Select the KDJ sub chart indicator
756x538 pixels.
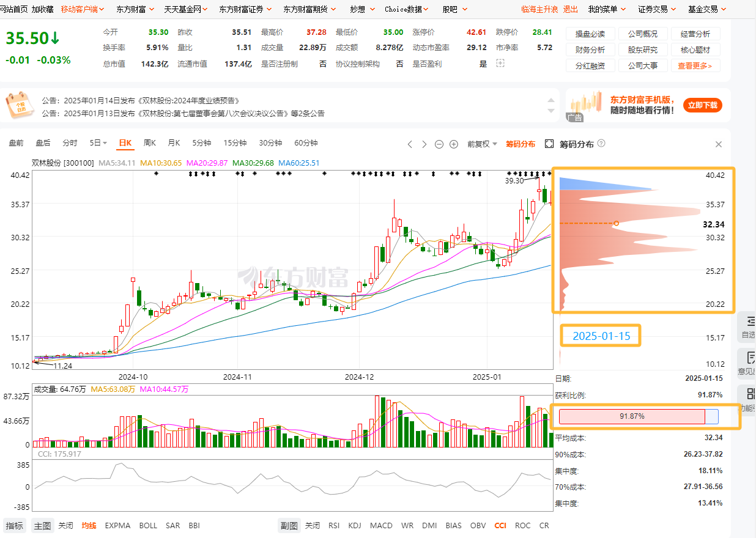tap(355, 525)
